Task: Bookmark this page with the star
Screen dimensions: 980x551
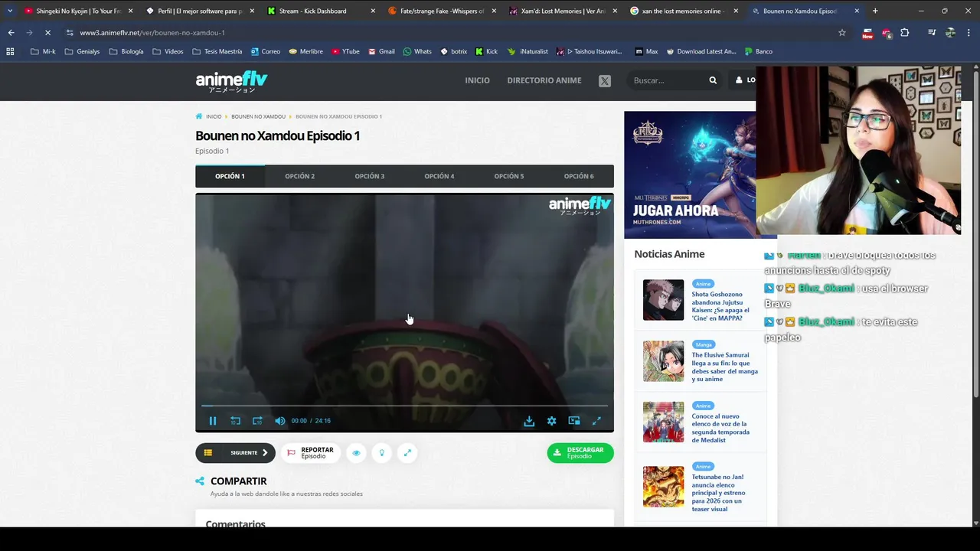Action: (842, 33)
